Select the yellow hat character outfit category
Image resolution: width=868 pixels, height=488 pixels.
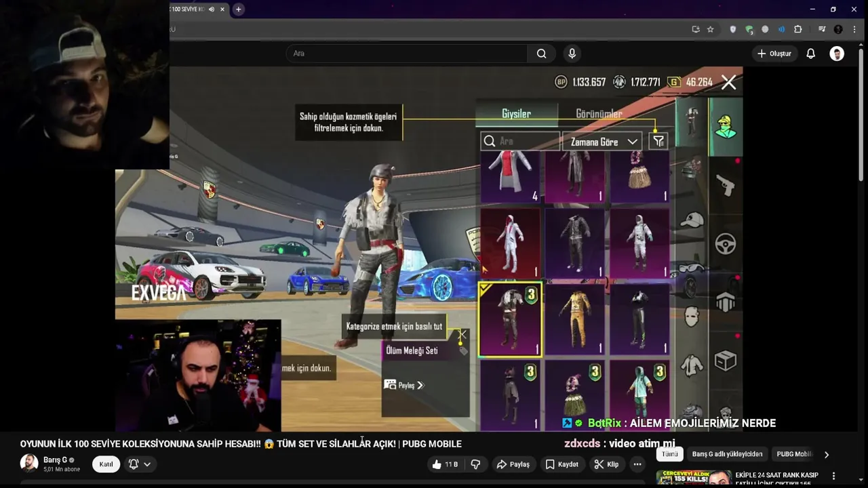coord(725,127)
